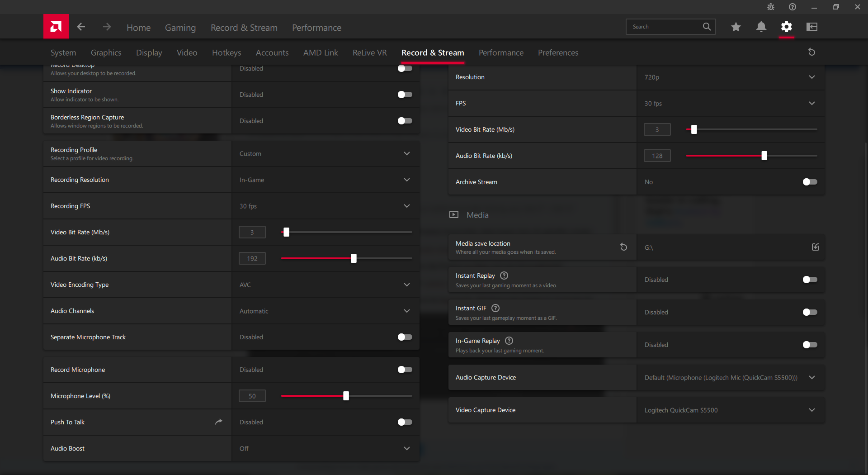The width and height of the screenshot is (868, 475).
Task: Reset settings with top-right undo icon
Action: (x=811, y=52)
